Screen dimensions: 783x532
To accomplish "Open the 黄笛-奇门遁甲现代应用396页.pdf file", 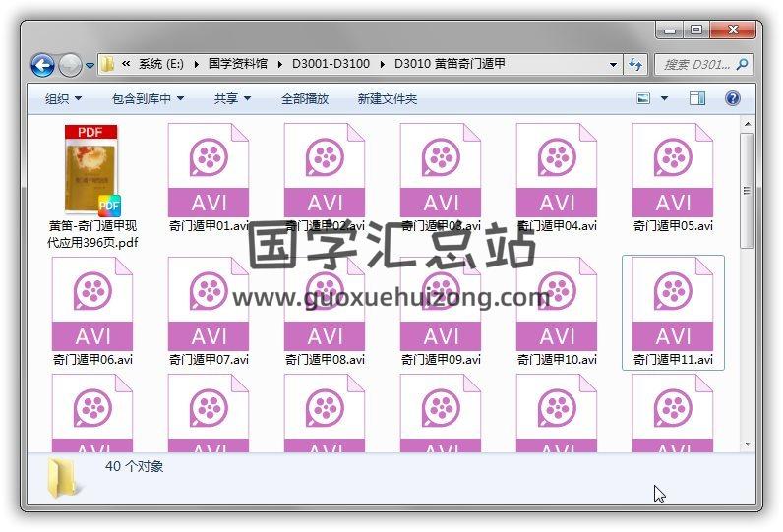I will (x=91, y=170).
